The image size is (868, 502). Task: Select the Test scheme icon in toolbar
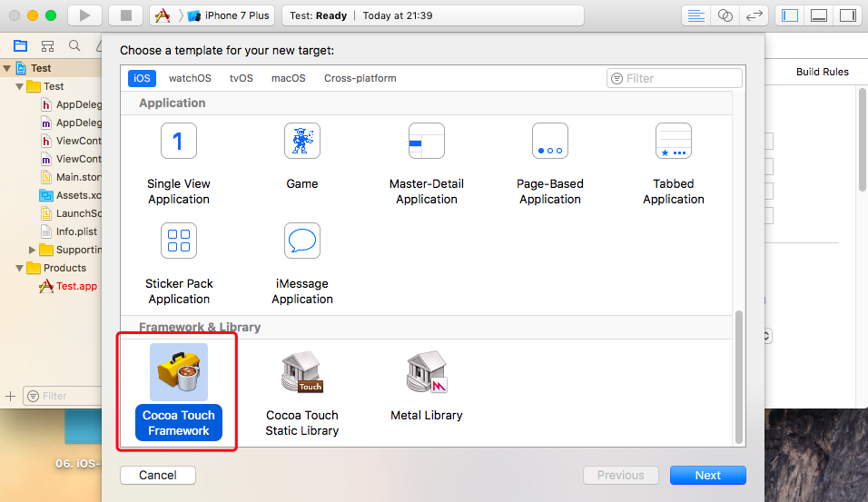(163, 15)
